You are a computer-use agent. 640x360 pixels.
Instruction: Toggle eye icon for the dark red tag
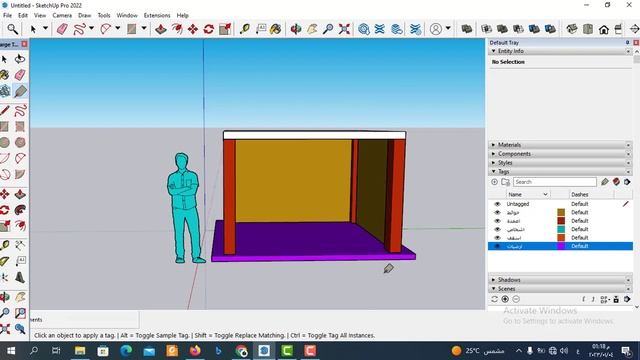(497, 221)
